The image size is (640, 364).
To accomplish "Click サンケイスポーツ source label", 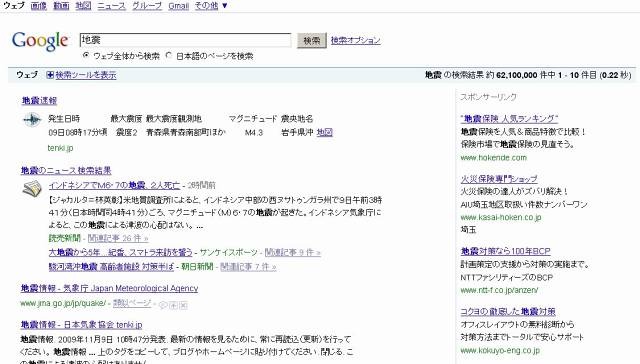I will tap(229, 253).
